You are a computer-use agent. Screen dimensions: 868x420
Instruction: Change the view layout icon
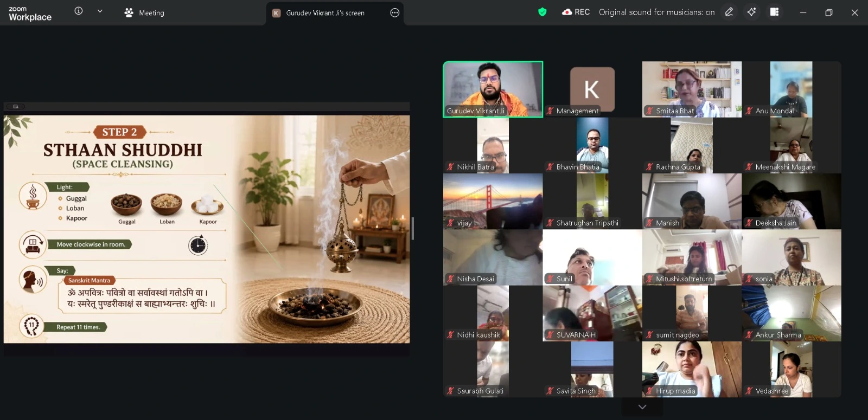point(774,12)
